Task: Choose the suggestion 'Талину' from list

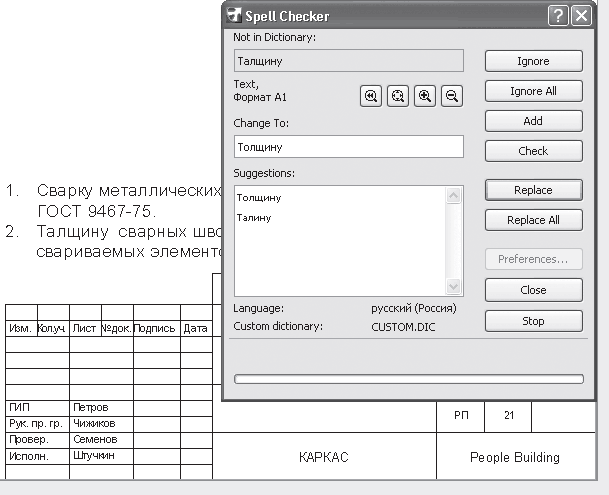Action: point(254,217)
